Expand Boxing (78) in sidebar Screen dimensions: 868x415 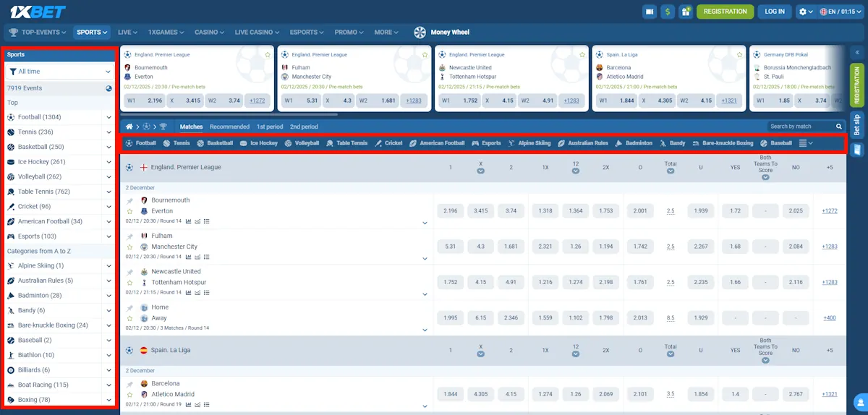click(x=109, y=400)
